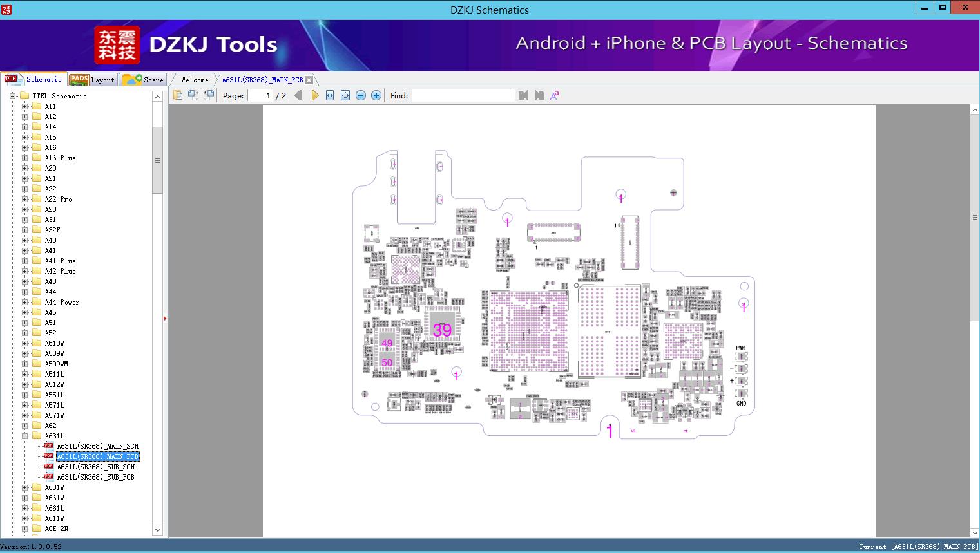The height and width of the screenshot is (553, 980).
Task: Click component 49 on the PCB layout
Action: [x=387, y=343]
